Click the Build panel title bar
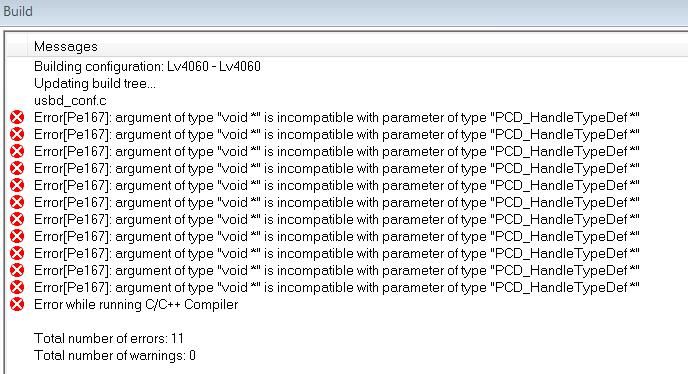 (344, 11)
